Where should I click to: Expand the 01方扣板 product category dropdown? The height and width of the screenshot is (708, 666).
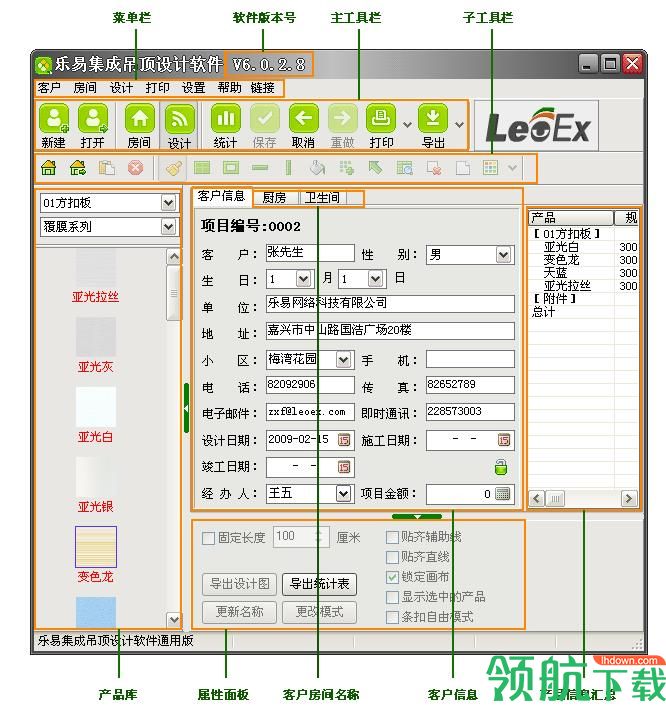168,203
